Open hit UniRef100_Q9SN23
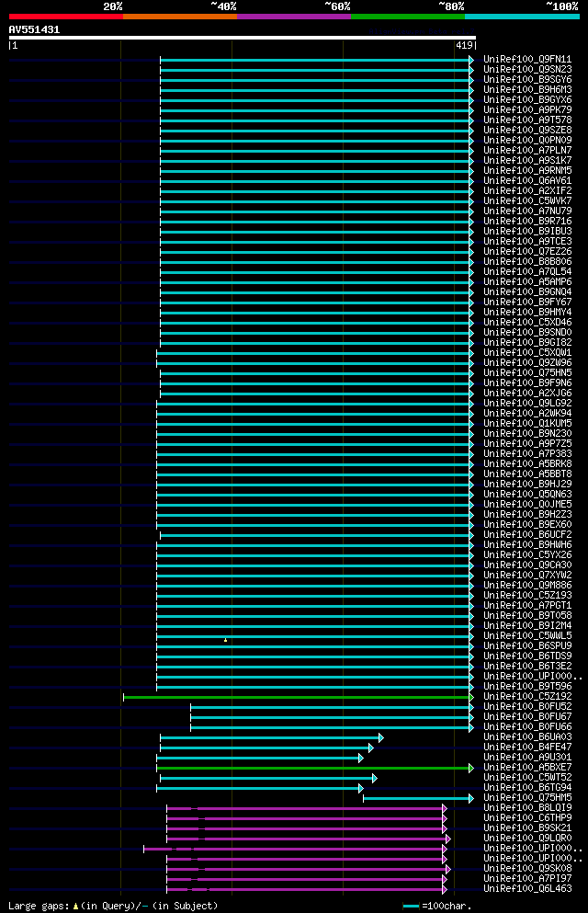This screenshot has height=913, width=588. [x=527, y=69]
